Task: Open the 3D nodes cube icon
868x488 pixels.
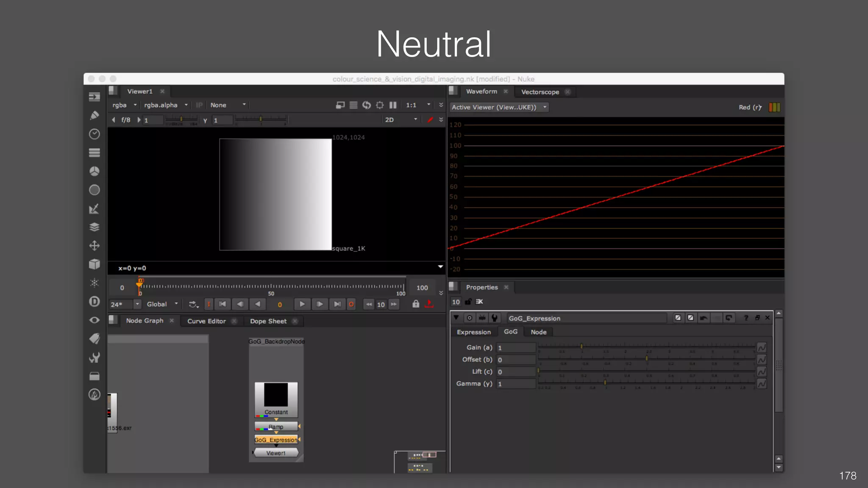Action: [x=94, y=264]
